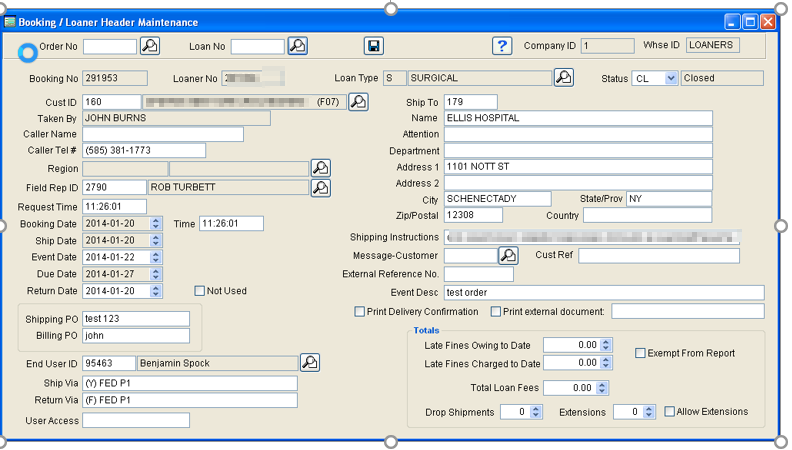
Task: Enable the Allow Extensions checkbox
Action: 670,412
